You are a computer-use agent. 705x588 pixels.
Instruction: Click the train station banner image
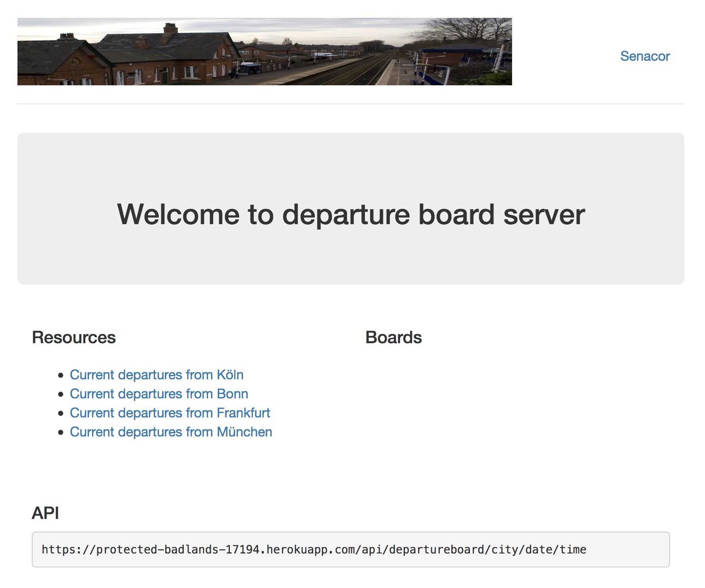265,52
